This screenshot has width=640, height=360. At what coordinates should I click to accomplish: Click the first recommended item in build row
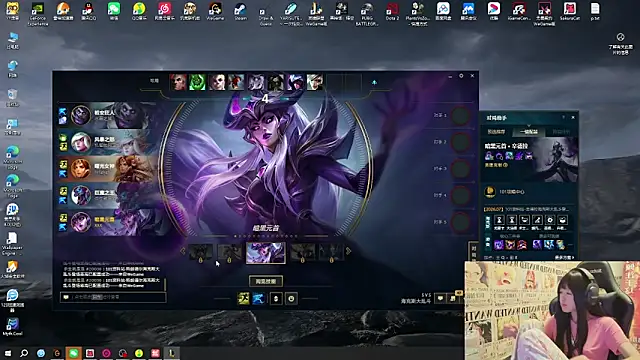499,220
